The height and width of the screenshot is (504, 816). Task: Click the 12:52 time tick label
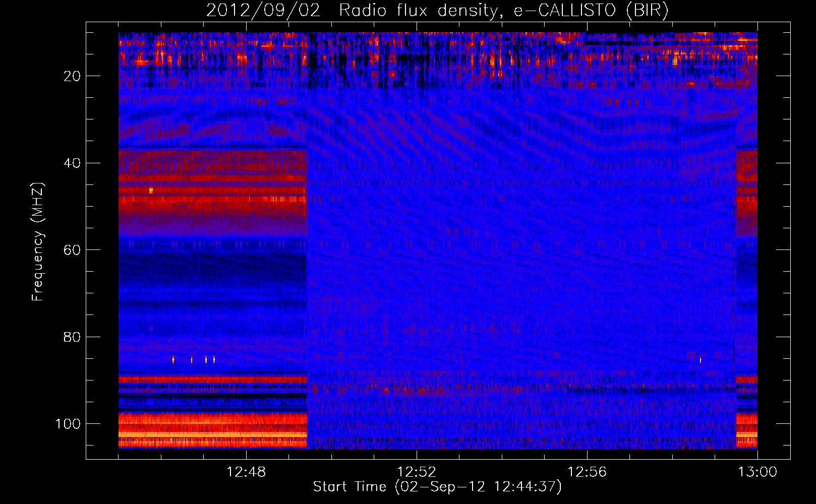417,472
